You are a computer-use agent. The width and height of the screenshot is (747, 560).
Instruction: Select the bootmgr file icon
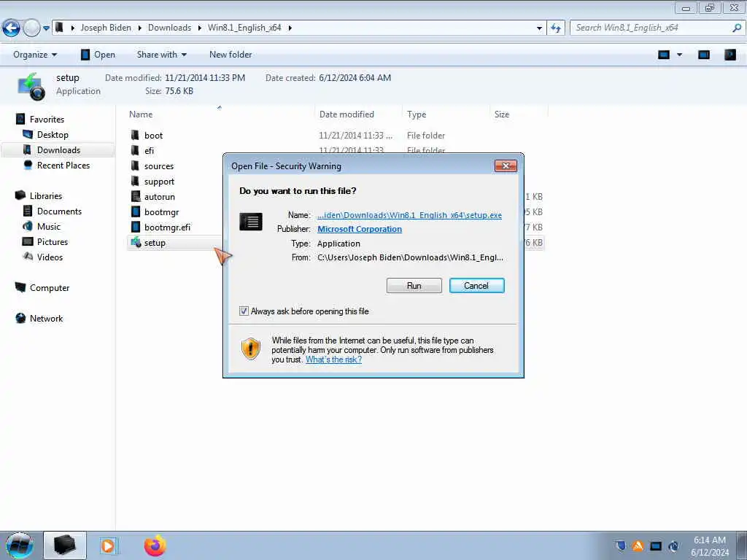click(x=136, y=211)
